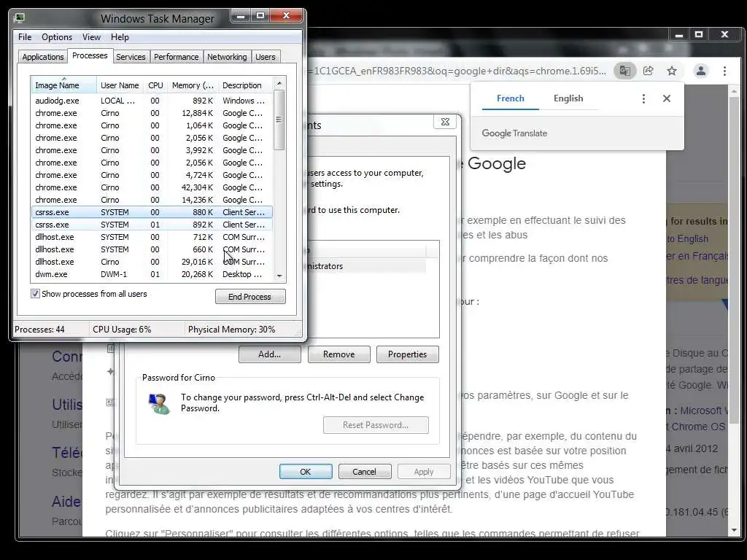Select the dllhost.exe row using 29,016 K
Image resolution: width=747 pixels, height=560 pixels.
[x=152, y=262]
